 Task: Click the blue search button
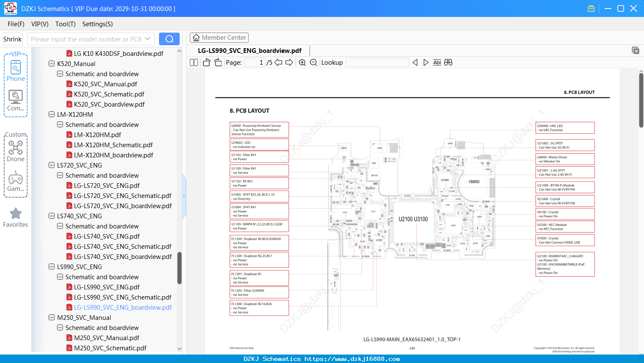(169, 39)
